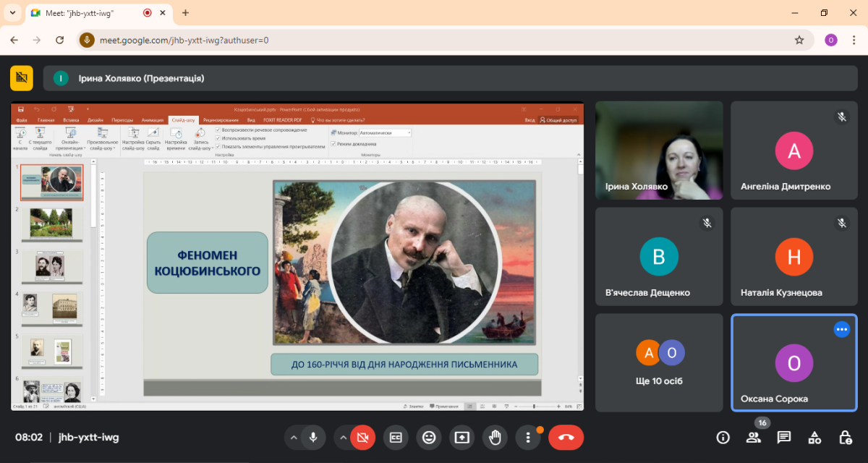
Task: Open the host controls lock icon
Action: 845,437
